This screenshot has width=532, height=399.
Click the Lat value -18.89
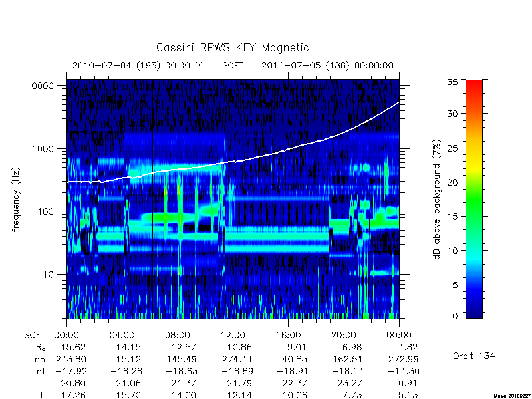click(x=237, y=372)
